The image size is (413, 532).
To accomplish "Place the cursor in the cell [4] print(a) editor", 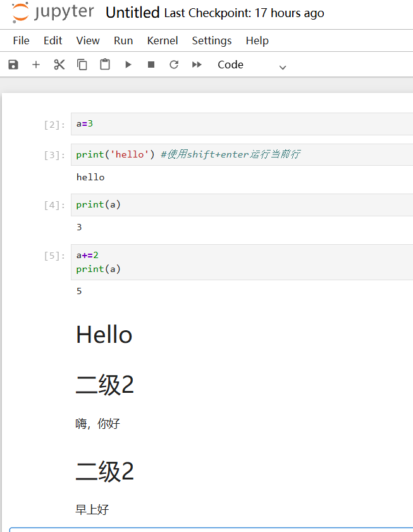I will point(242,205).
